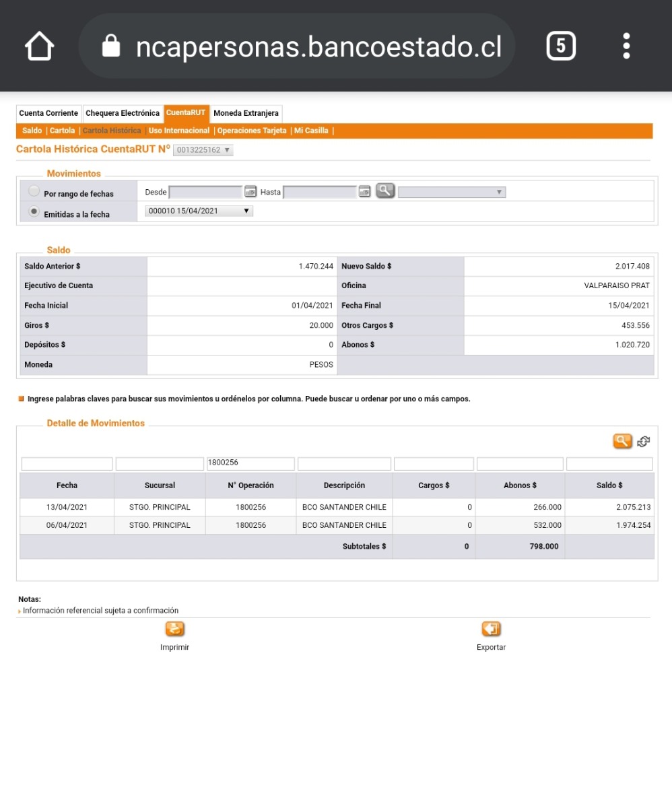Switch to the Moneda Extranjera tab

246,113
